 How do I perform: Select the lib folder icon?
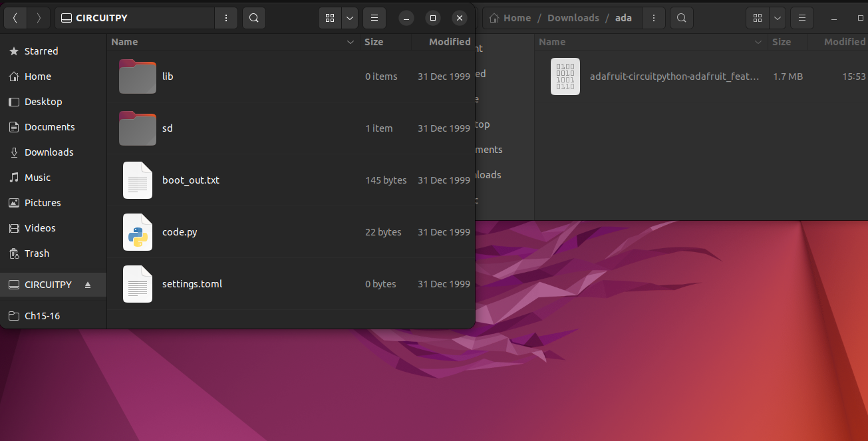click(x=138, y=76)
